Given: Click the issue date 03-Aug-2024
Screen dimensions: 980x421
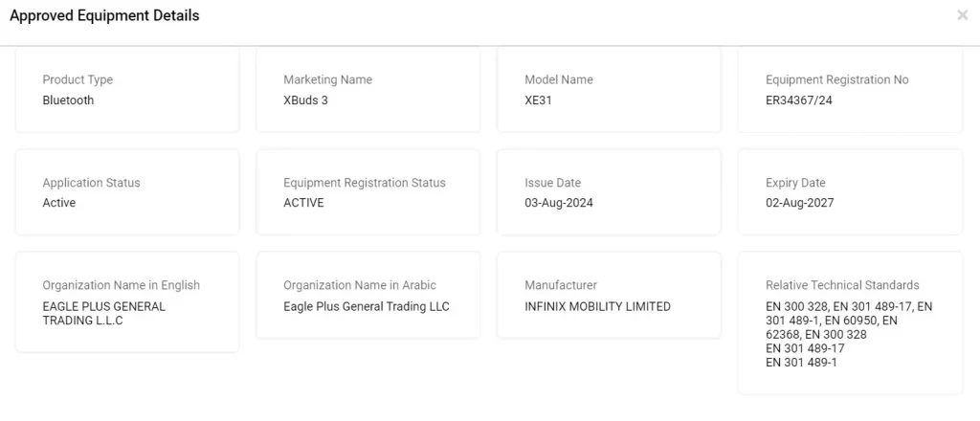Looking at the screenshot, I should (x=559, y=203).
